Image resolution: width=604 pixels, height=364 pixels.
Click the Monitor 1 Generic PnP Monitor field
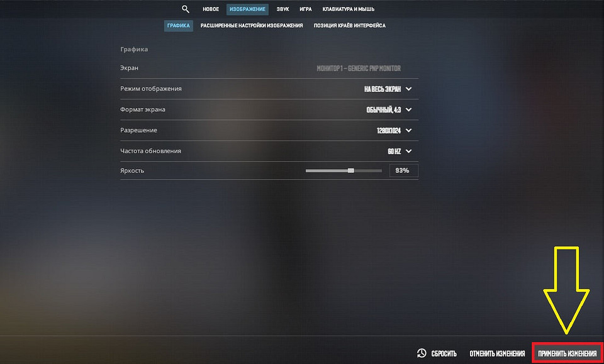coord(359,68)
